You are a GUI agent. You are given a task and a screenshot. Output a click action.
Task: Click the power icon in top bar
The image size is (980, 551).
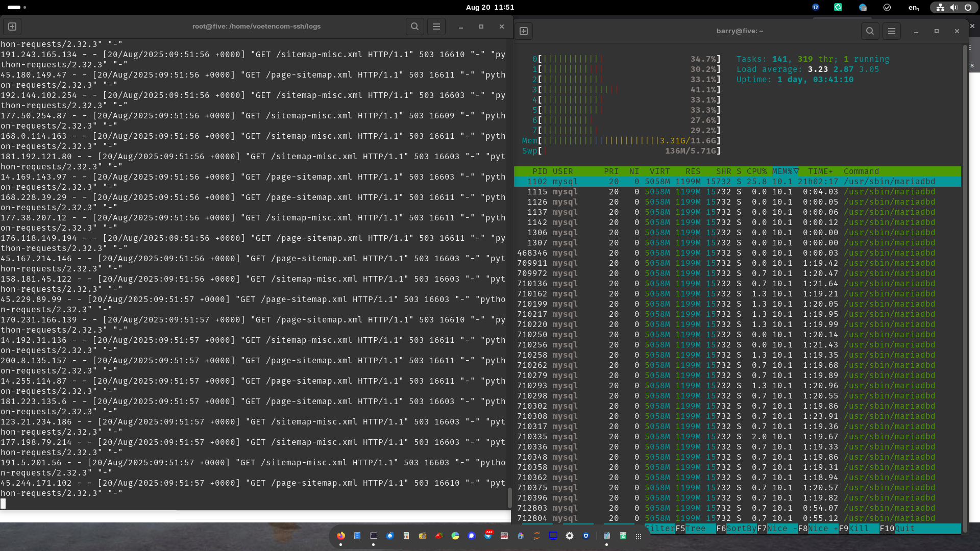[968, 7]
